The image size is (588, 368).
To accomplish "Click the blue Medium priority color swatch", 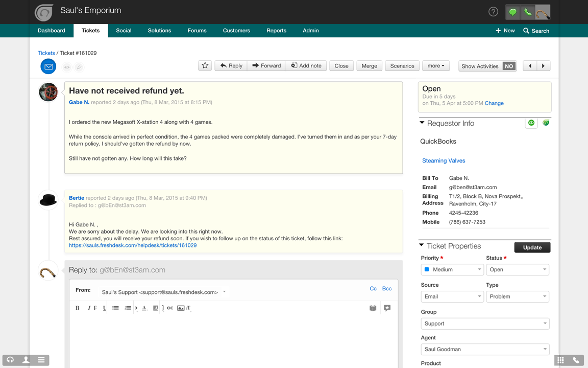I will pos(427,269).
